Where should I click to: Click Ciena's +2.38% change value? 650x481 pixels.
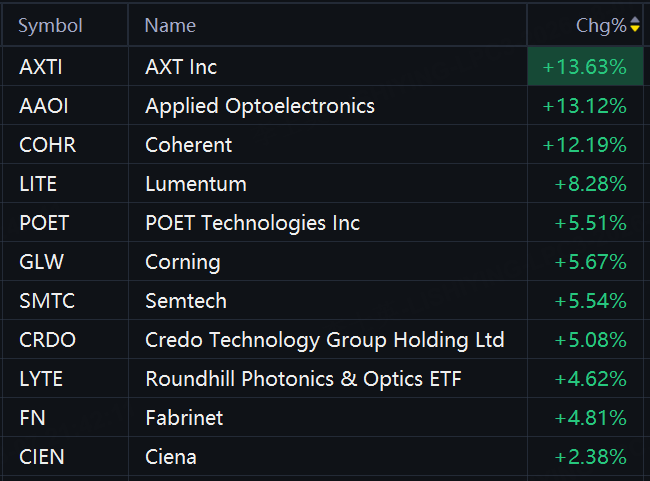point(591,457)
